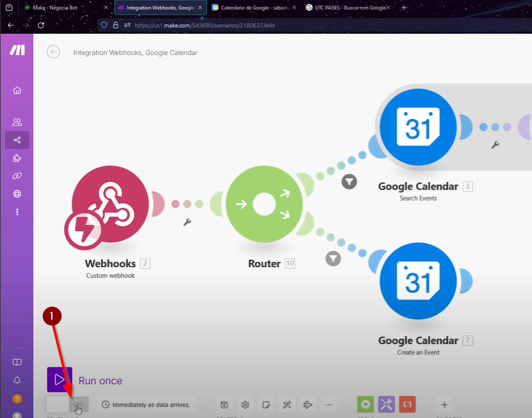Open the Team icon in sidebar
This screenshot has width=532, height=418.
point(17,122)
